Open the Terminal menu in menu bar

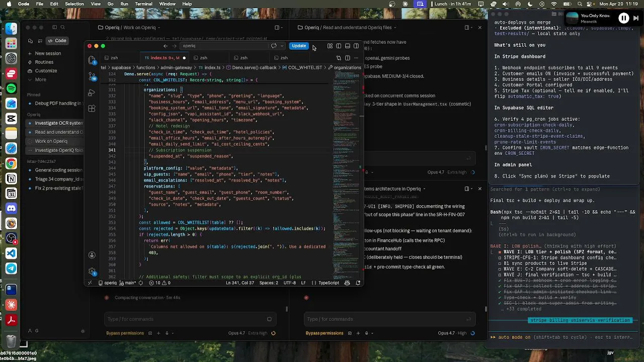143,4
